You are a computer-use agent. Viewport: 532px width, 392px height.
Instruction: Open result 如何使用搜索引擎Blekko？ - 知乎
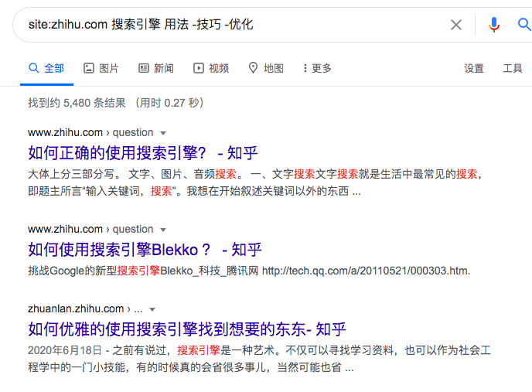pos(145,250)
